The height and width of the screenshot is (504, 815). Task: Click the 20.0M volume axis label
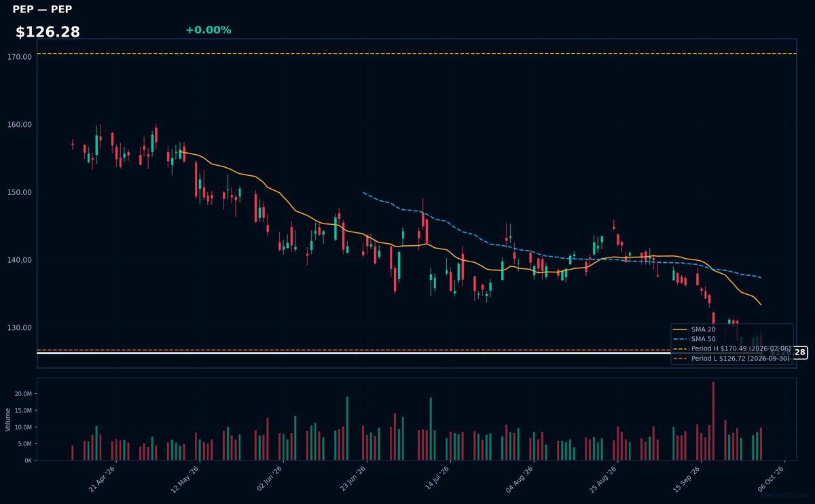[x=24, y=394]
